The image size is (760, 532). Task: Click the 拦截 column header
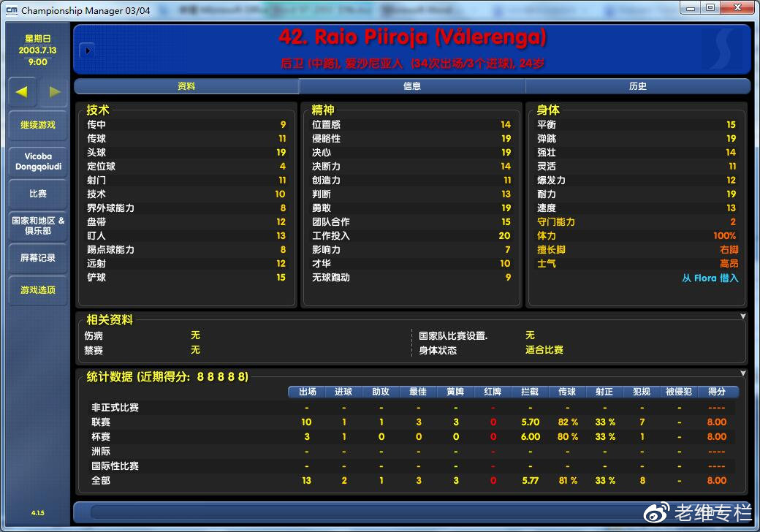click(x=531, y=392)
